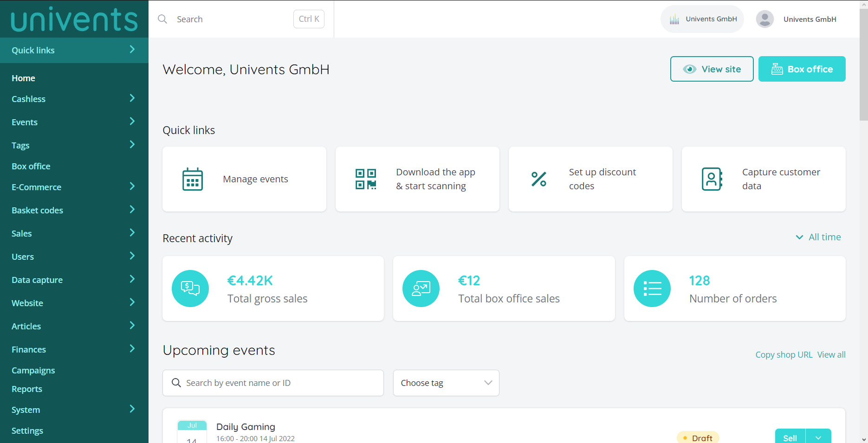Click the Number of orders list icon
This screenshot has width=868, height=443.
click(x=652, y=289)
